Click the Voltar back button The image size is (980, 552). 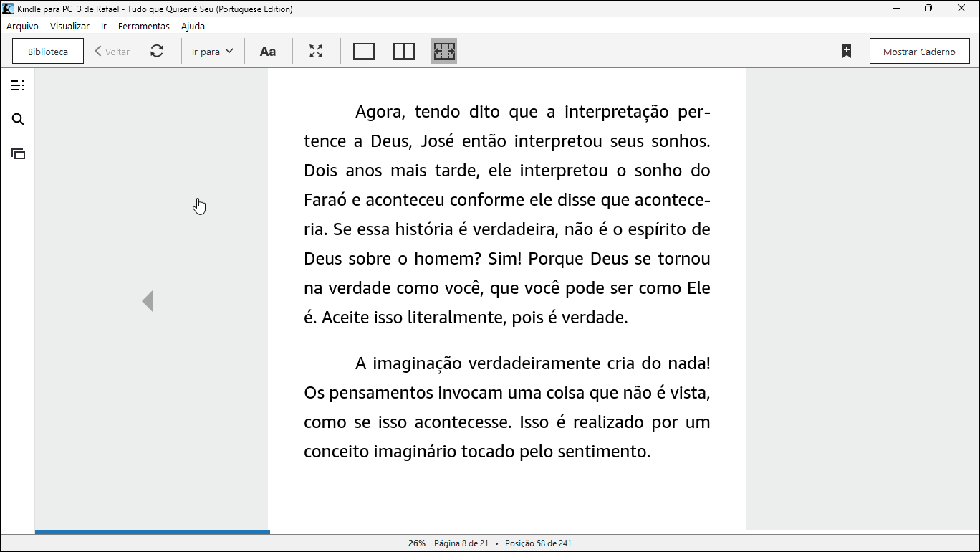click(x=112, y=52)
